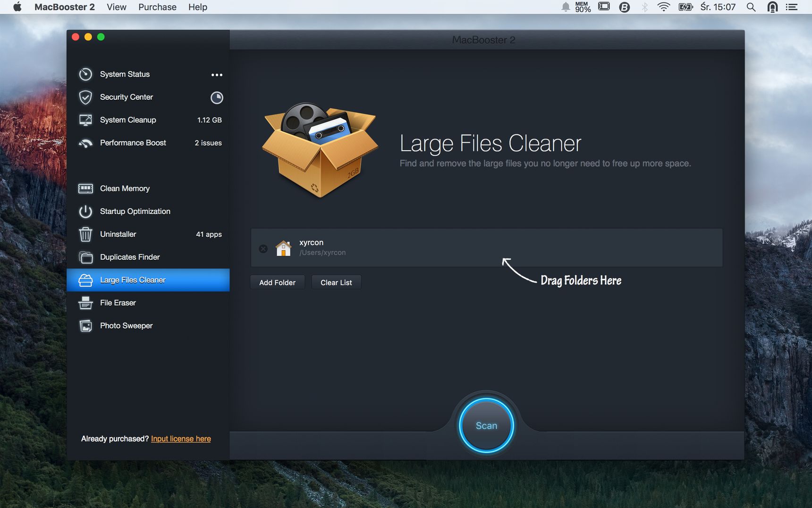
Task: Switch to System Cleanup section
Action: tap(148, 120)
